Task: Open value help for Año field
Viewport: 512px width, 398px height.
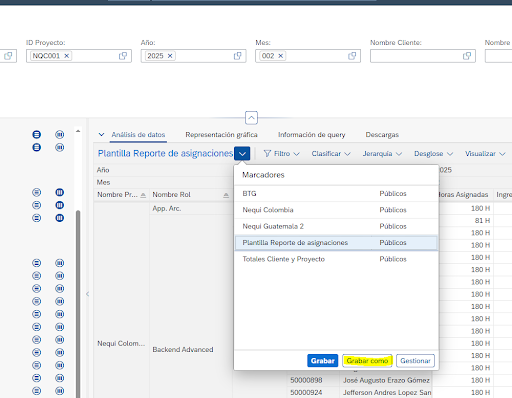Action: point(237,56)
